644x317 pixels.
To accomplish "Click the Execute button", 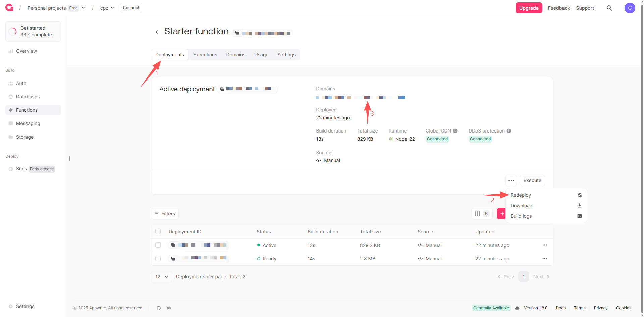I will 532,180.
